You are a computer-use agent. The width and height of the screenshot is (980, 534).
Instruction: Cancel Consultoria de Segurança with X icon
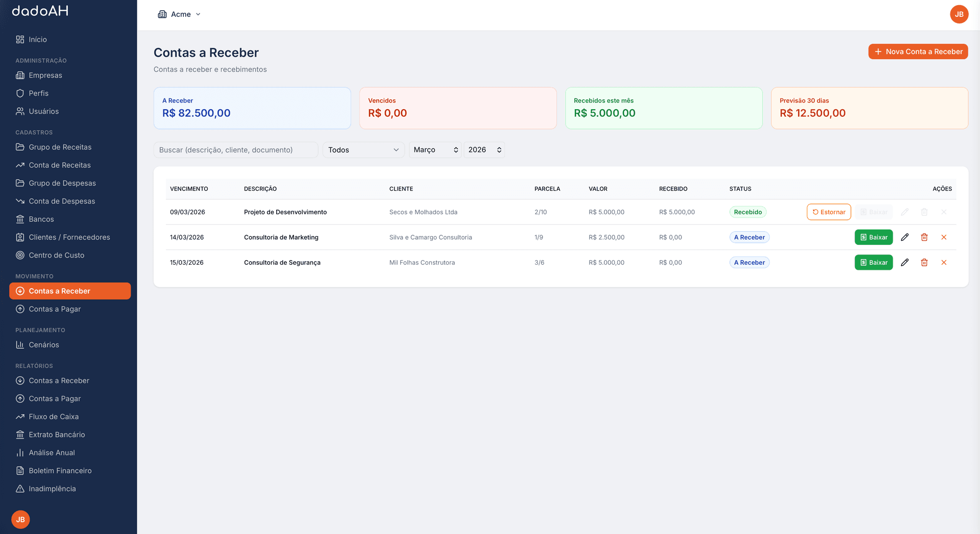pos(943,263)
